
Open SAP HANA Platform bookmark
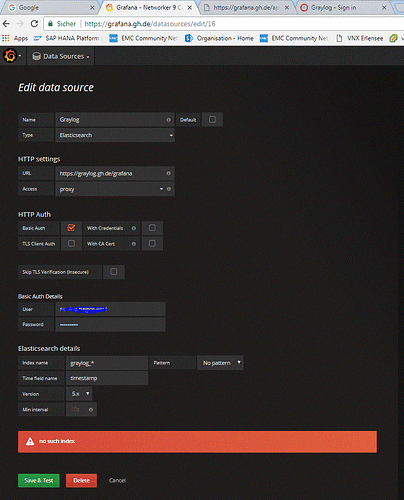68,38
